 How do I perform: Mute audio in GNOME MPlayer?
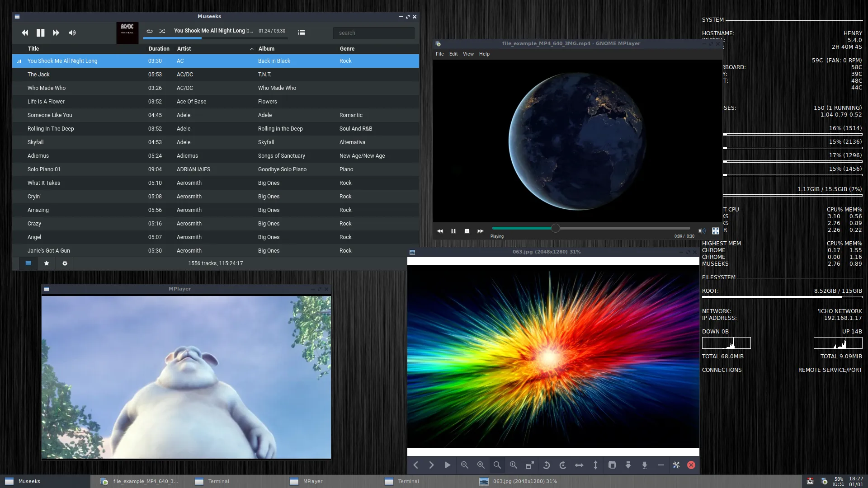coord(701,231)
